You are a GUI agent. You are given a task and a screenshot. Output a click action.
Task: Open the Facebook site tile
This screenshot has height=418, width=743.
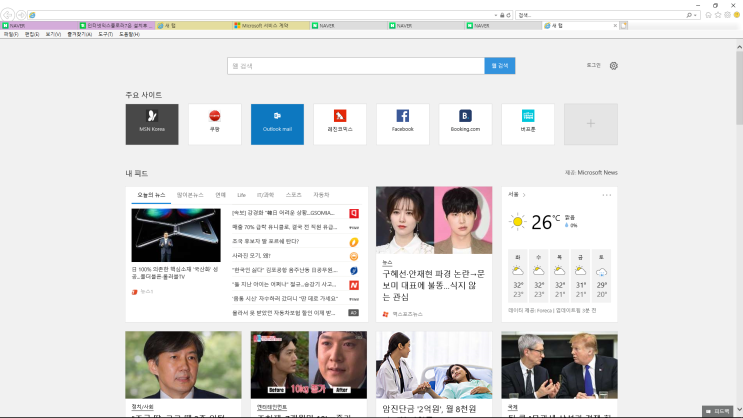tap(402, 124)
